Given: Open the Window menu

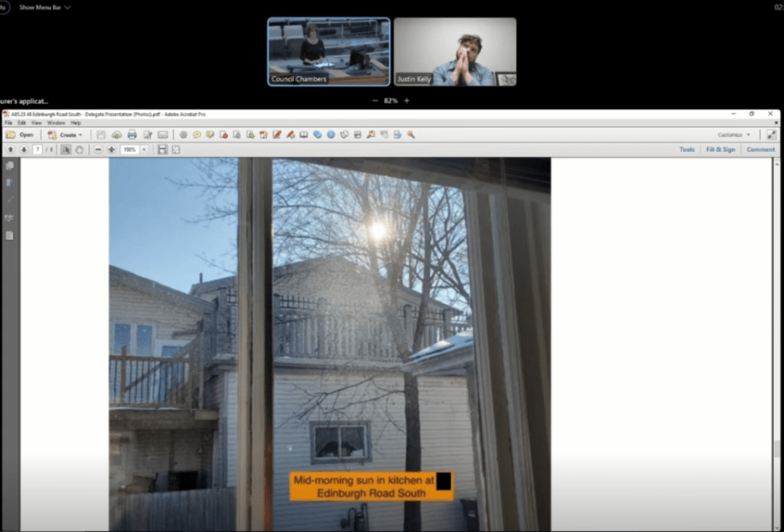Looking at the screenshot, I should (x=55, y=123).
